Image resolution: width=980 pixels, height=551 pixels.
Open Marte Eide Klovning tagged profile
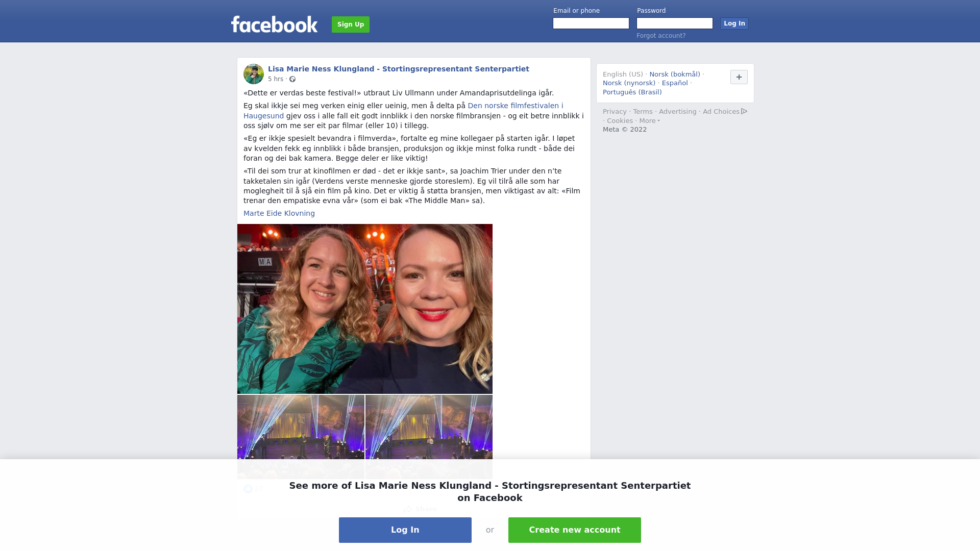pyautogui.click(x=279, y=213)
